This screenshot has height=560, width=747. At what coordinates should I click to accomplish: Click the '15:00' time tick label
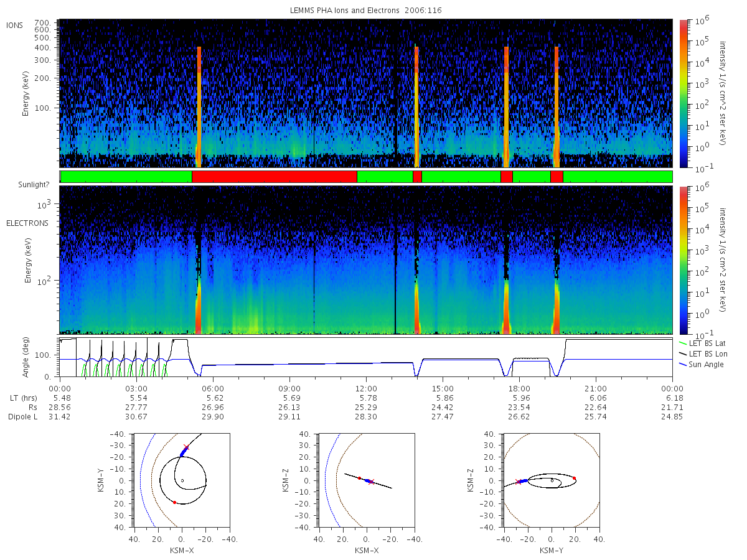(x=443, y=388)
